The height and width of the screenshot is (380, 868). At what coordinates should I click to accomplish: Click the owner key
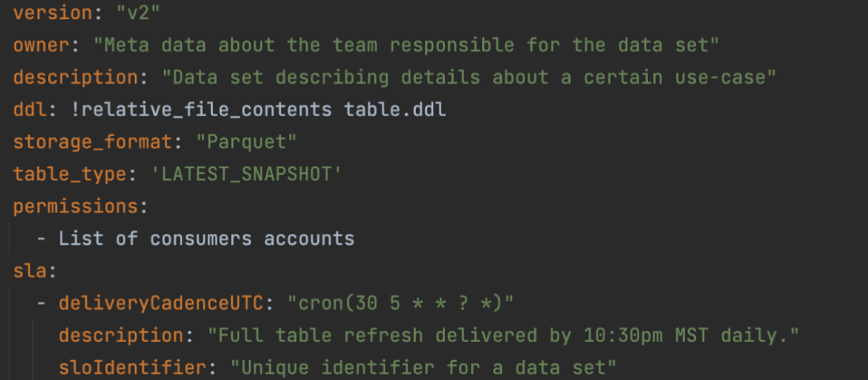[x=42, y=45]
